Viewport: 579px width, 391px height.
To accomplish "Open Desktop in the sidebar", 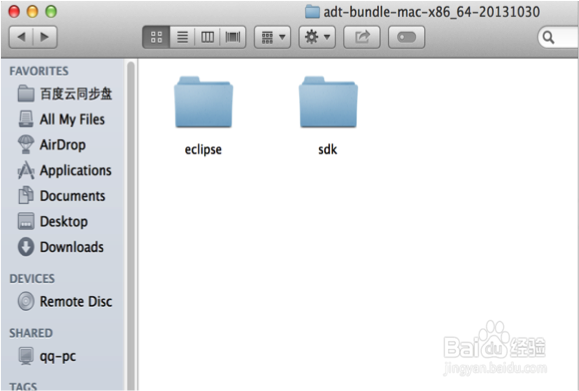I will pyautogui.click(x=65, y=222).
